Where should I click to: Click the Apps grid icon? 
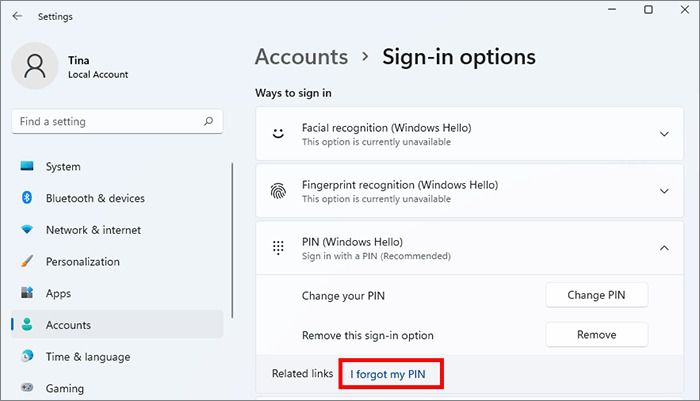(27, 293)
